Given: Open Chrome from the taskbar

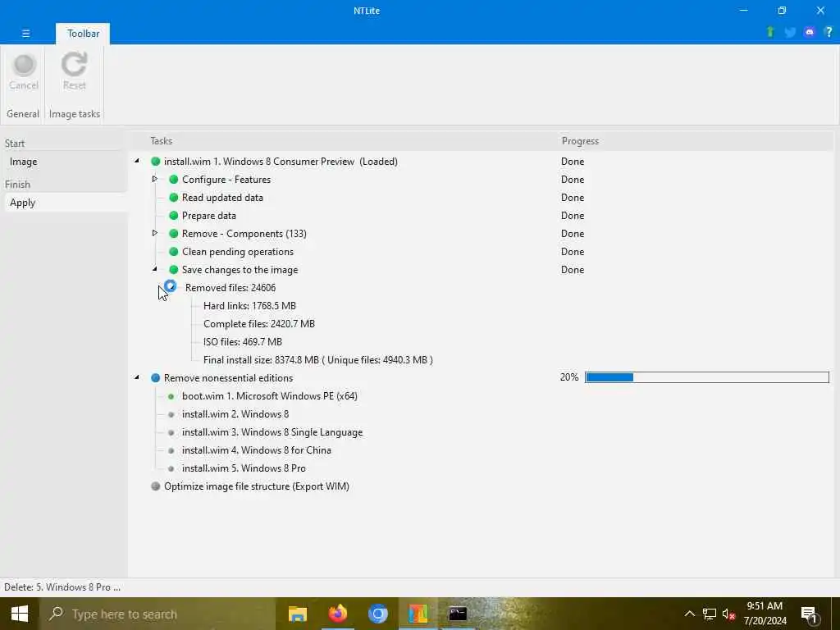Looking at the screenshot, I should 377,614.
